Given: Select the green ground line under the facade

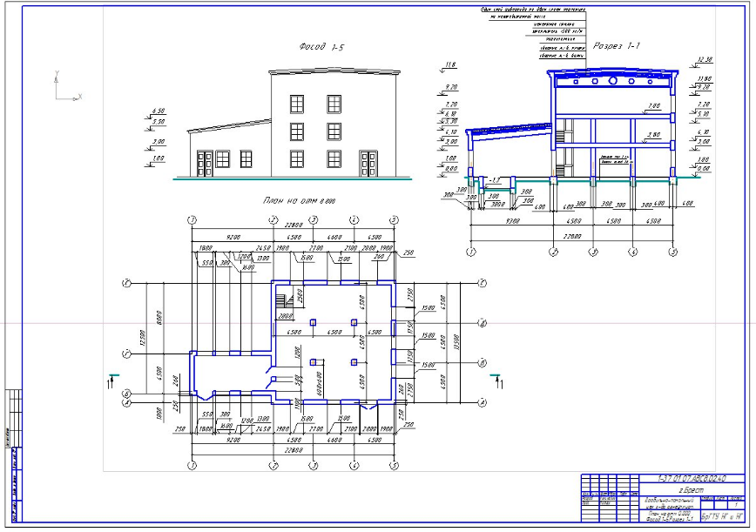Looking at the screenshot, I should [292, 178].
